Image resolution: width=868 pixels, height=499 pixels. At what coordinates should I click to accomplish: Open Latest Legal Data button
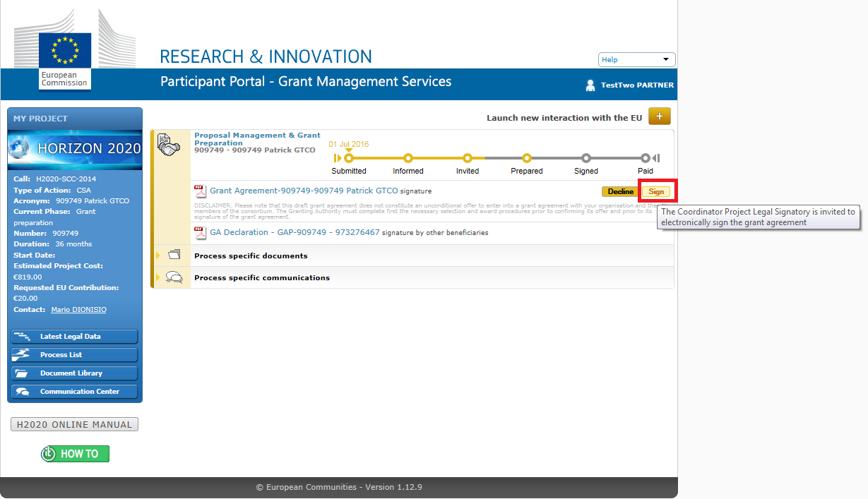(x=75, y=337)
